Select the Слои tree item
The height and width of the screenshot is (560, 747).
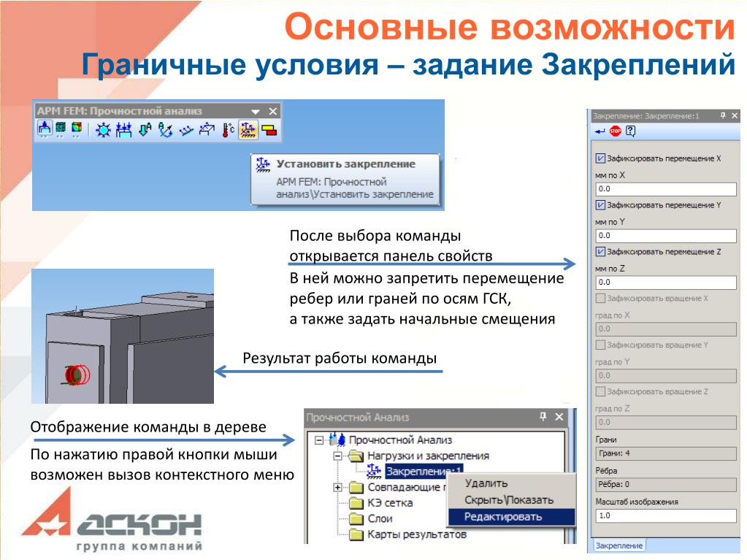tap(380, 518)
